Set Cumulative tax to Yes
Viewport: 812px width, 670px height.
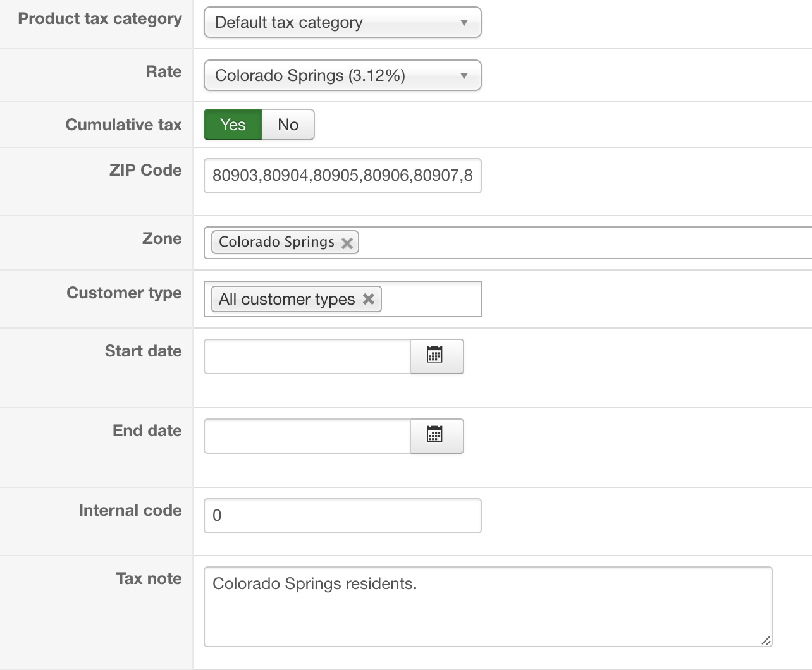point(233,125)
